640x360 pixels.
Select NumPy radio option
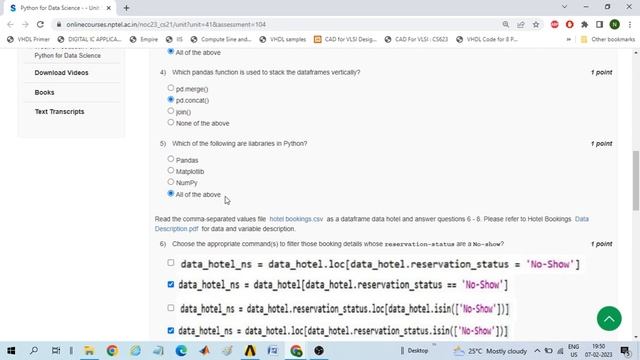pyautogui.click(x=171, y=182)
